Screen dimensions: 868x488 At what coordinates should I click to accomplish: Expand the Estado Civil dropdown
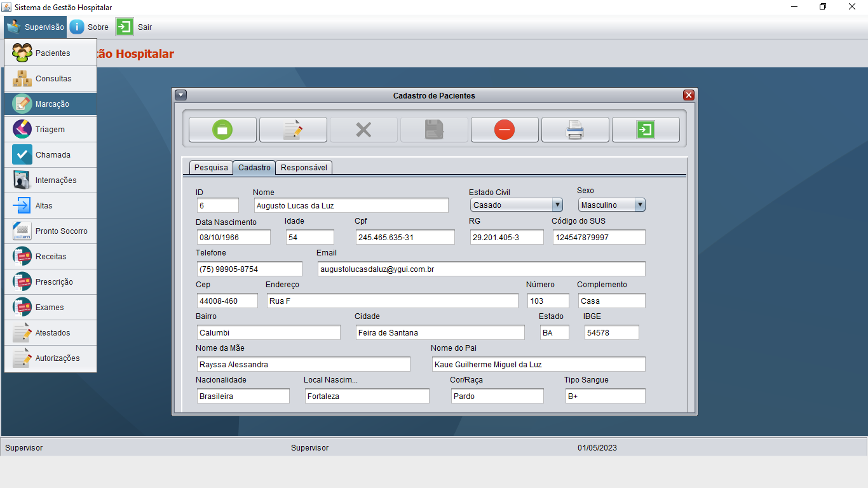[557, 205]
